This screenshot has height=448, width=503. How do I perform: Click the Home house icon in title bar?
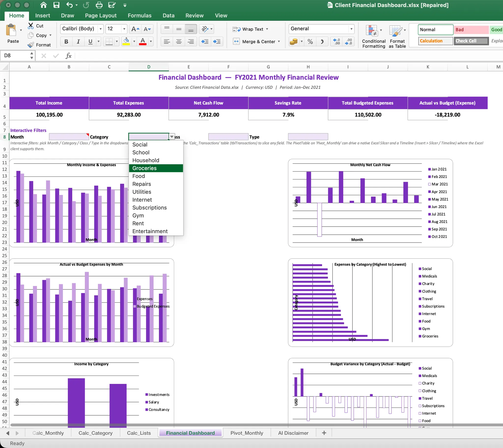pos(44,5)
